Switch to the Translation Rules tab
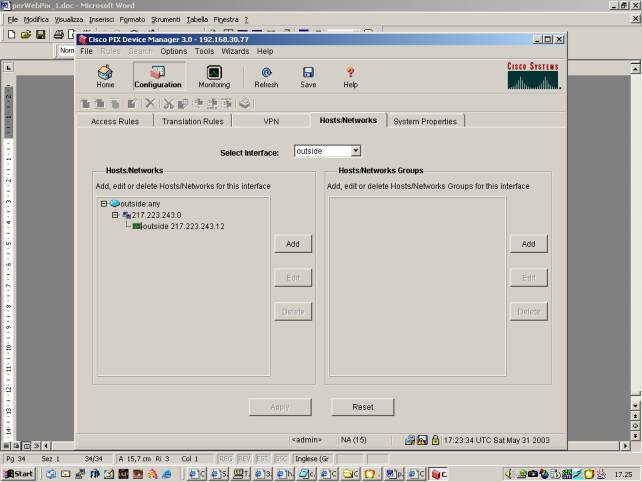The image size is (642, 482). click(x=192, y=121)
